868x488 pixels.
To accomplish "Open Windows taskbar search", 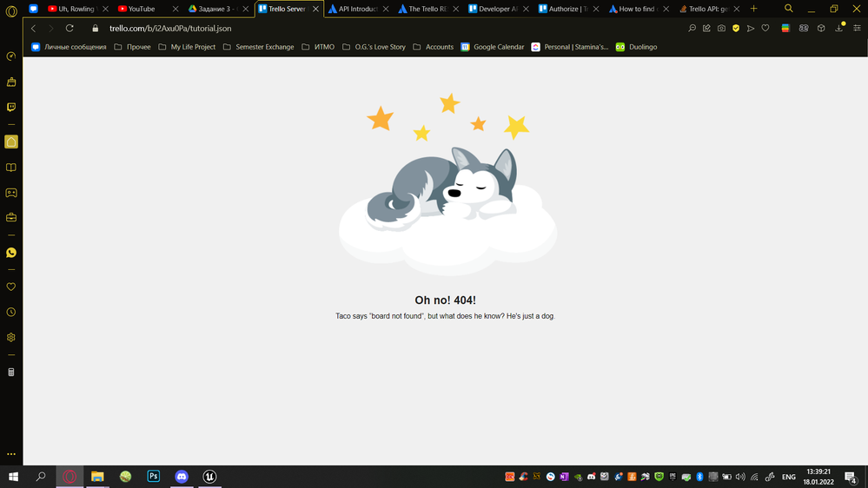I will pos(41,477).
